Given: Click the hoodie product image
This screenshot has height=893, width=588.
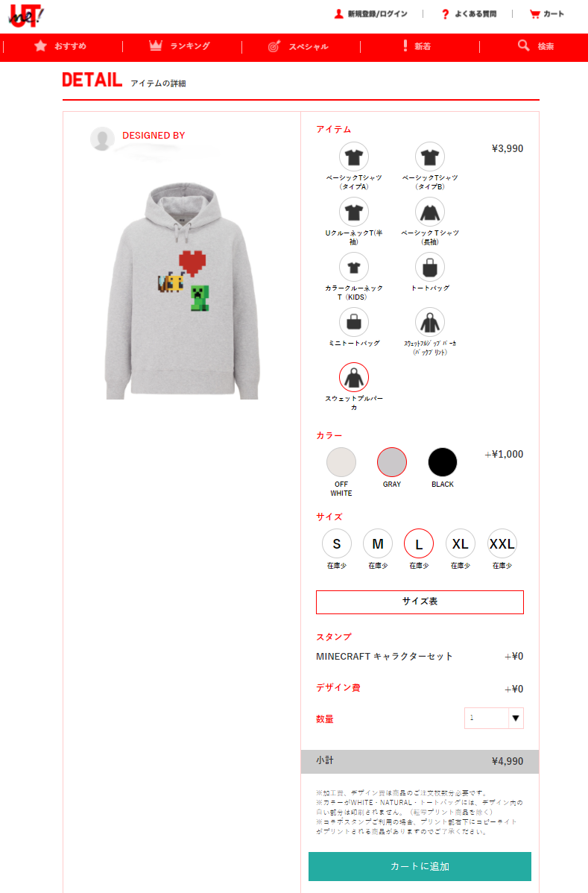Looking at the screenshot, I should click(x=182, y=291).
